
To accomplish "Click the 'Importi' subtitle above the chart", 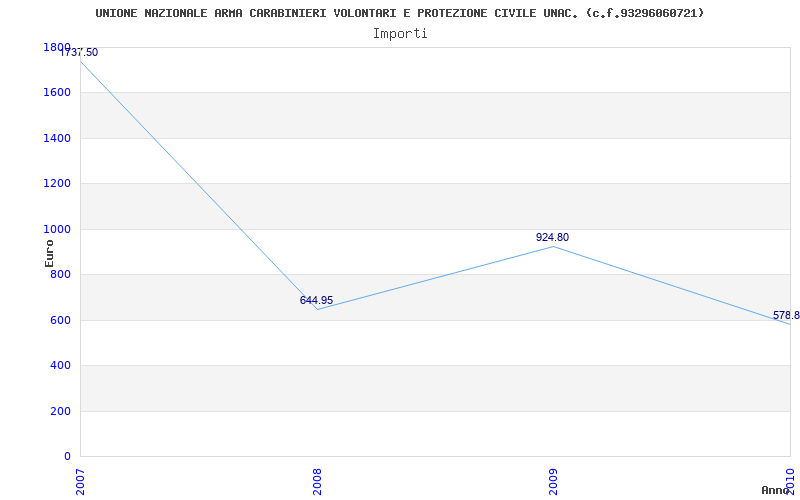I will point(400,33).
